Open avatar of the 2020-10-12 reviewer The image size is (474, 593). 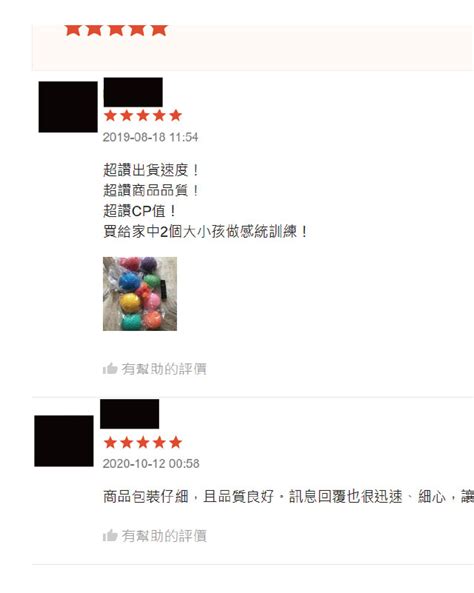pos(64,441)
